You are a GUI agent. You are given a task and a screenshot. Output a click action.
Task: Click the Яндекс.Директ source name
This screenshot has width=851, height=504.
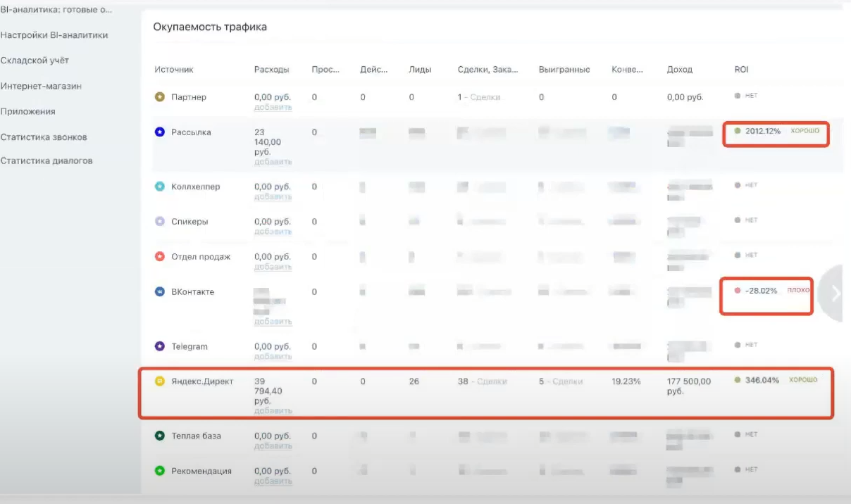[x=202, y=382]
